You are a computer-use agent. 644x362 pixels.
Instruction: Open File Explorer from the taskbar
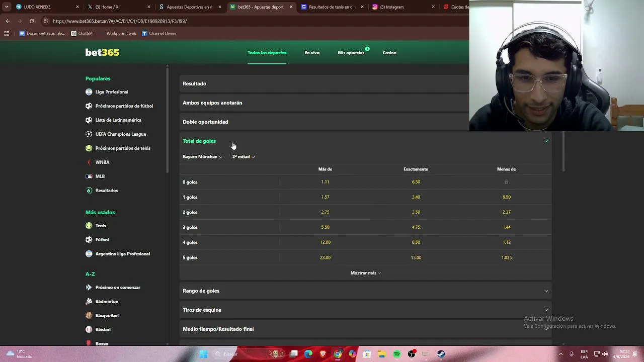[382, 354]
